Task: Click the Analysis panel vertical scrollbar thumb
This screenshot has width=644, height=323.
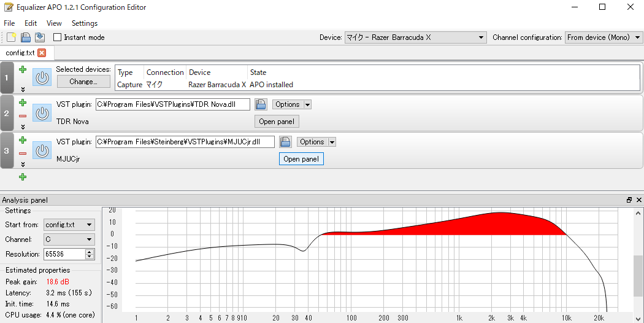Action: (638, 276)
